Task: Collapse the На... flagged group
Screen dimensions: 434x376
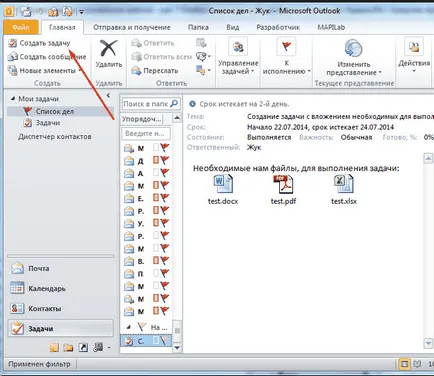Action: coord(129,327)
